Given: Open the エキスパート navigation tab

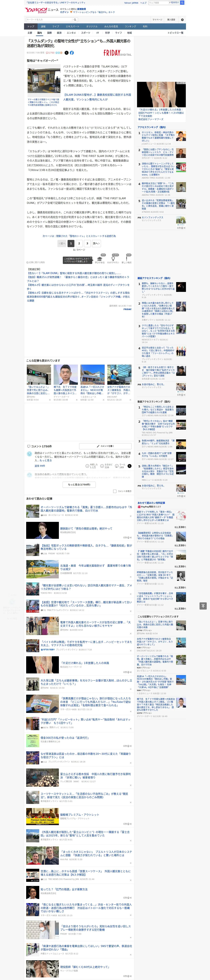Looking at the screenshot, I should (x=72, y=27).
